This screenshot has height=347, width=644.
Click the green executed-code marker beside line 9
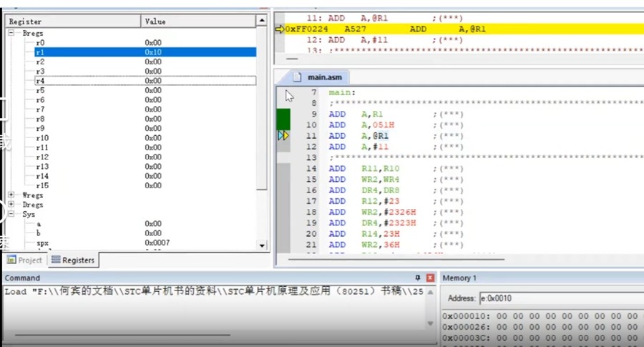point(283,117)
